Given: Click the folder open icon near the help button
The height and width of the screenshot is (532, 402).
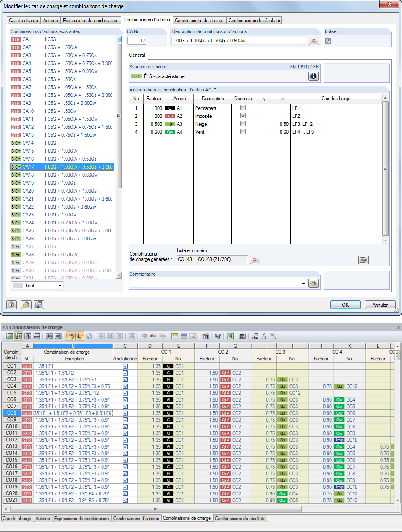Looking at the screenshot, I should [26, 305].
